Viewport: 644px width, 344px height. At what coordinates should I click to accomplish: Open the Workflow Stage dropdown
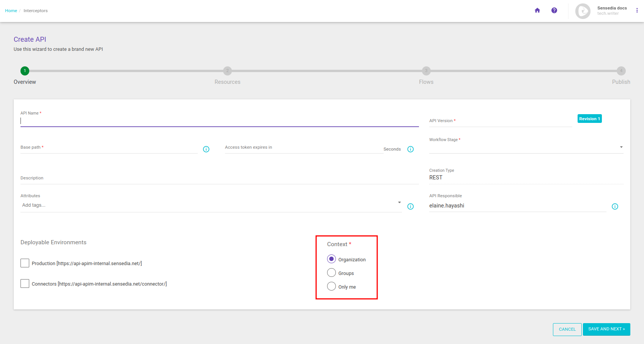click(621, 147)
